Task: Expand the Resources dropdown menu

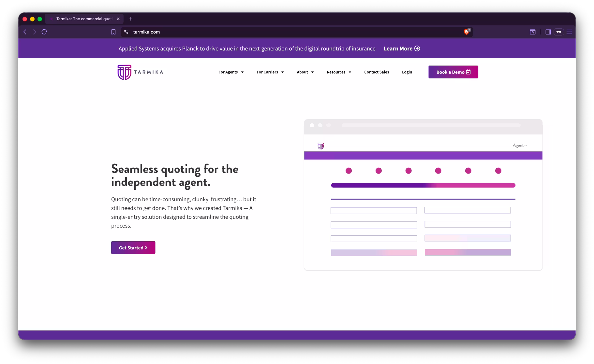Action: pos(339,72)
